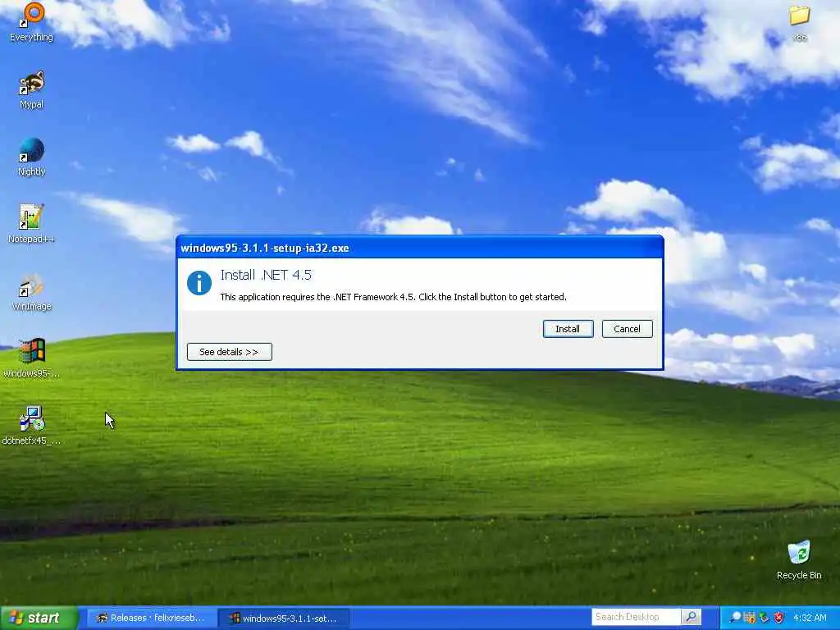
Task: Click the Search Desktop input field
Action: click(x=636, y=617)
